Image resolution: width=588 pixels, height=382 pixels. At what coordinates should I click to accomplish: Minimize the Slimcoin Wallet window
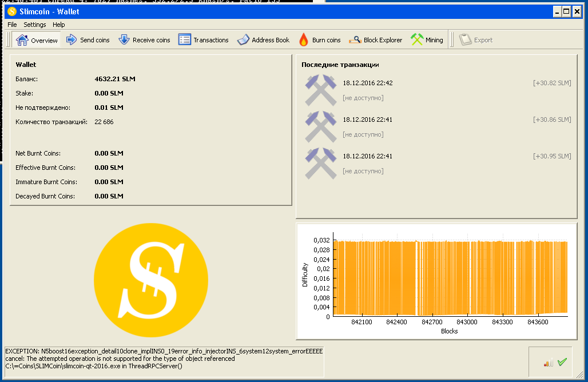click(557, 11)
